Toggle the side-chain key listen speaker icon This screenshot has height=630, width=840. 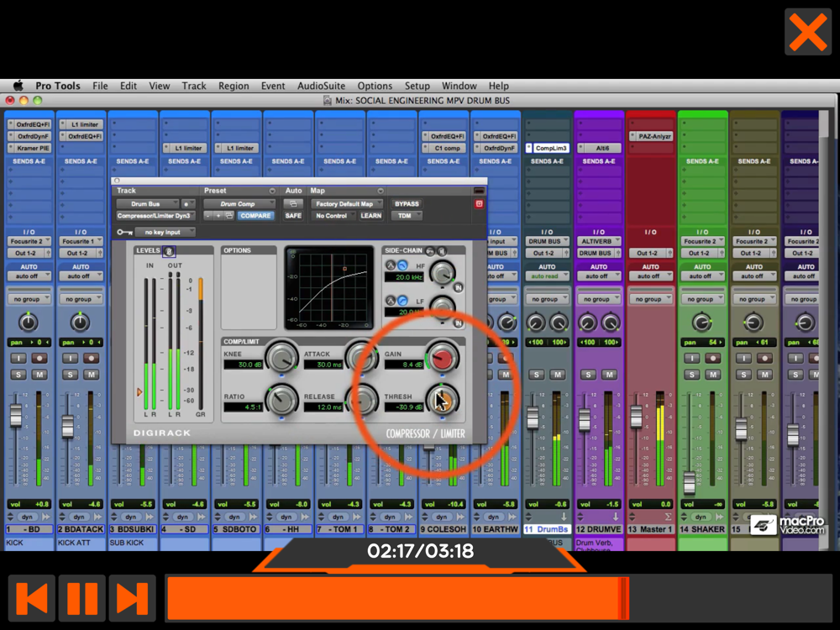(x=442, y=250)
